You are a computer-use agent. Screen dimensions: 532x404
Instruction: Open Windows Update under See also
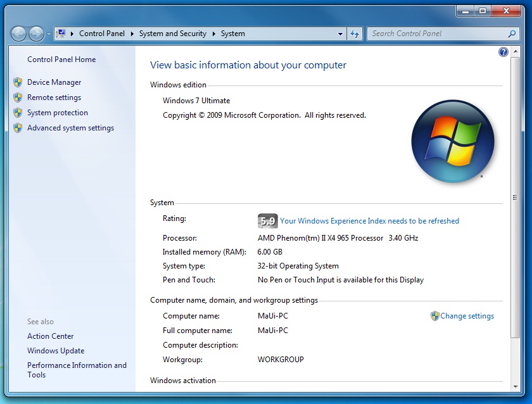56,351
